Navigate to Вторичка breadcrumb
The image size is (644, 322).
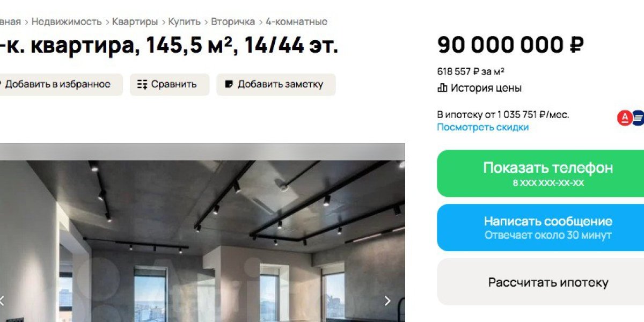(233, 22)
